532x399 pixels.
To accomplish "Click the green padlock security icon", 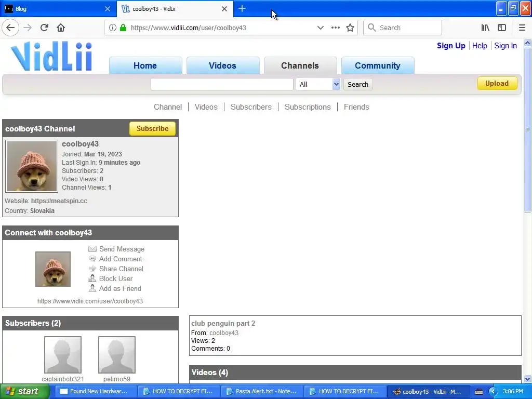I will (123, 28).
